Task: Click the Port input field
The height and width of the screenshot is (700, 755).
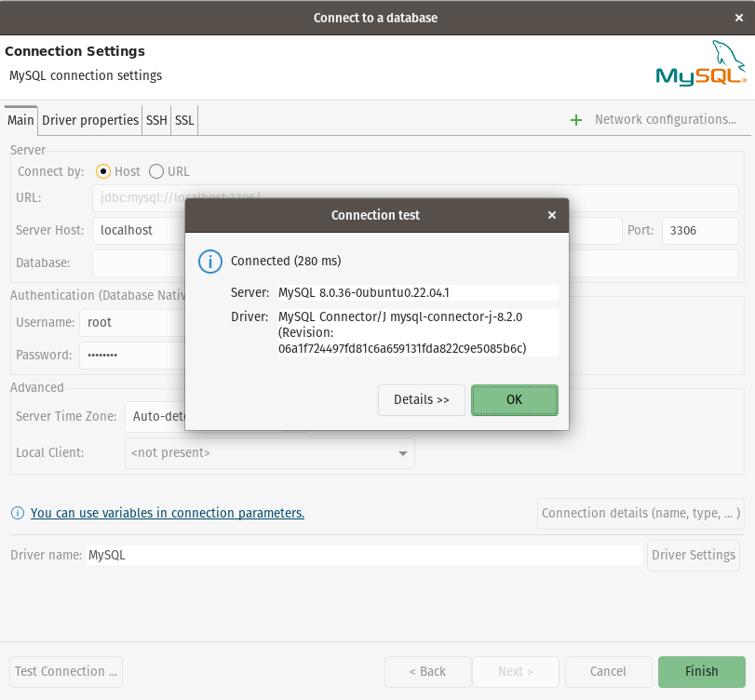Action: pyautogui.click(x=699, y=231)
